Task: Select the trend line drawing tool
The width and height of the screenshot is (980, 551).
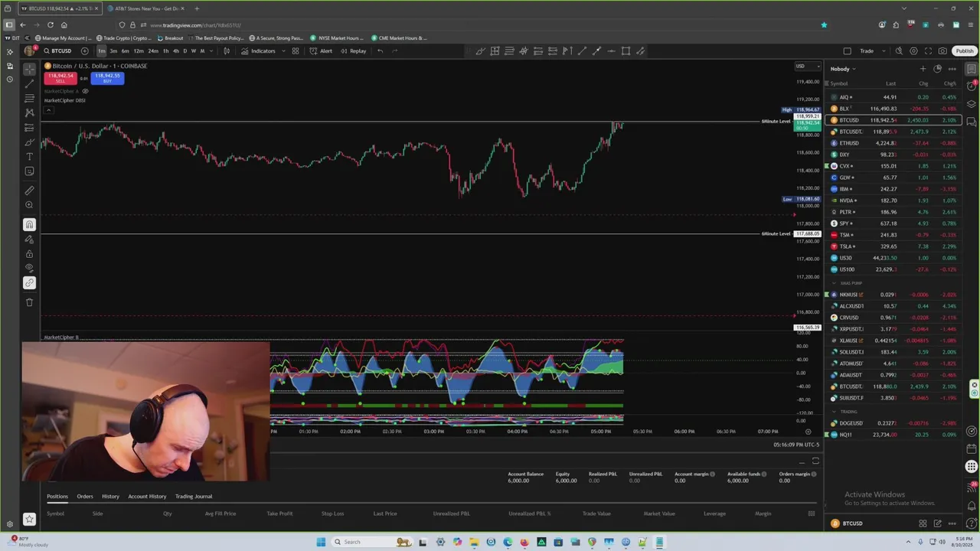Action: (x=29, y=83)
